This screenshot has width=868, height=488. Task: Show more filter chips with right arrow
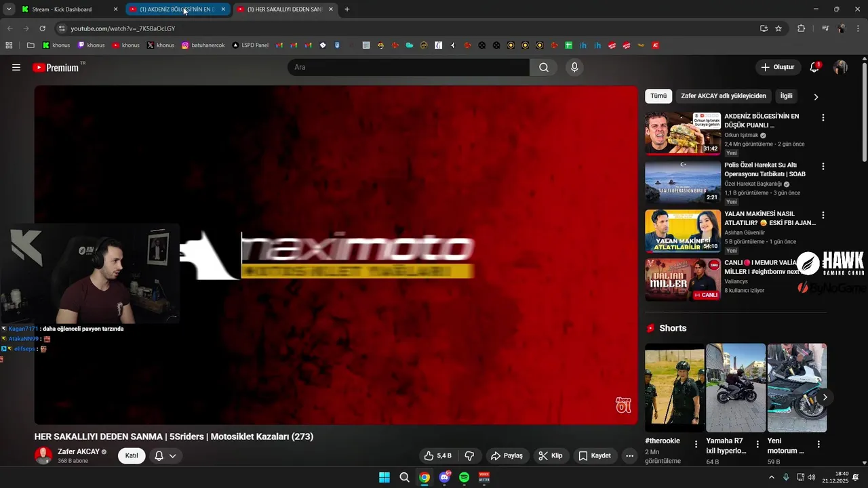816,97
